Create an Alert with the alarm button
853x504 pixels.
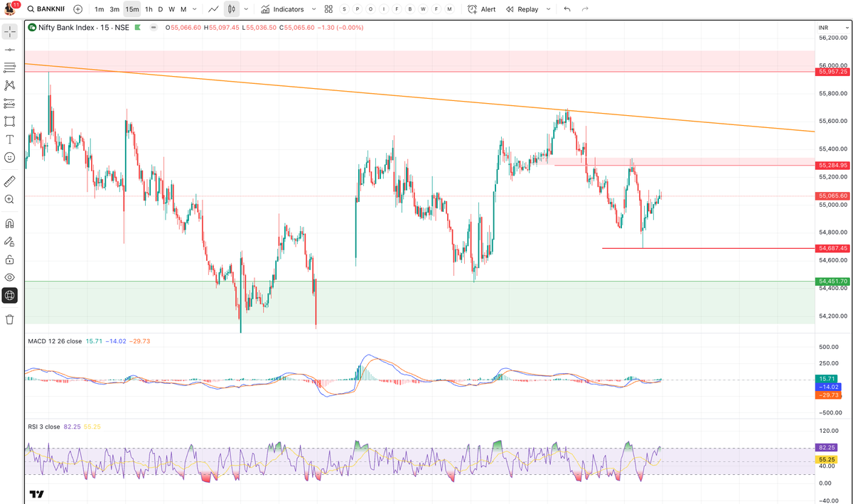pos(482,9)
